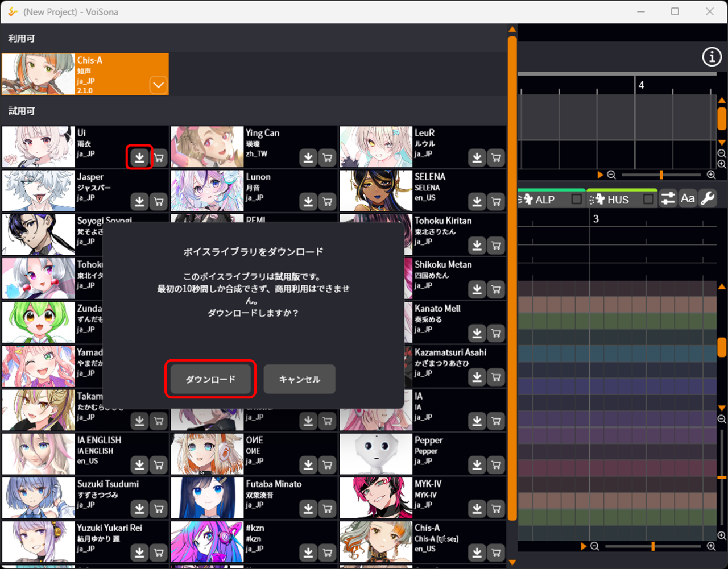Viewport: 728px width, 569px height.
Task: Click the SELENA character portrait
Action: click(376, 191)
